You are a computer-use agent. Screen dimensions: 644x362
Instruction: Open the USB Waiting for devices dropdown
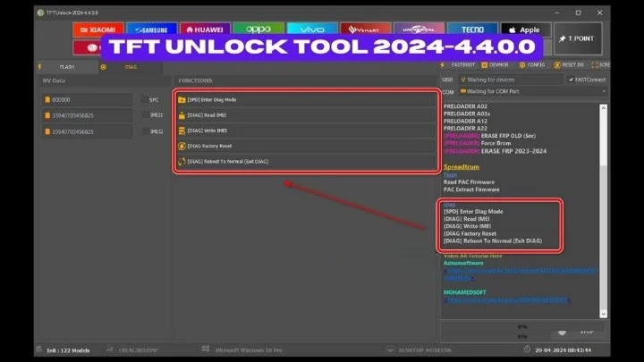(511, 80)
